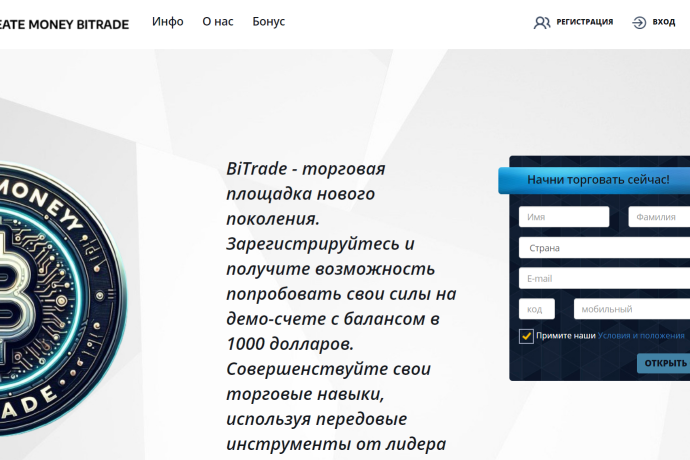
Task: Open the О нас menu item
Action: pyautogui.click(x=218, y=22)
